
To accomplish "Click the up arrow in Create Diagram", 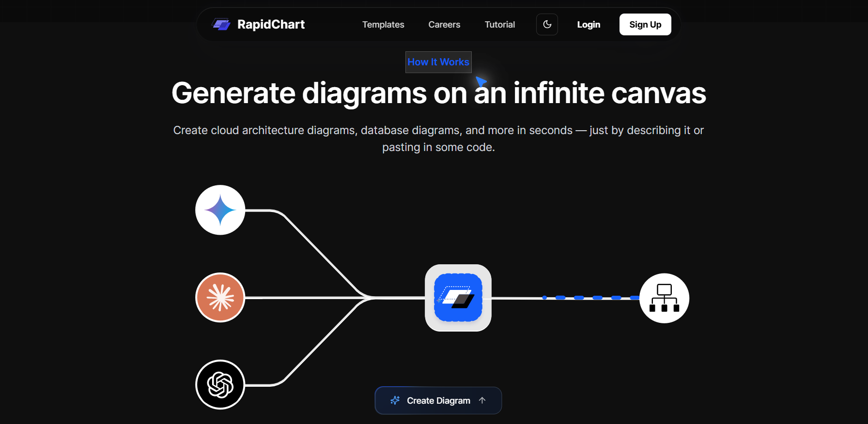I will pos(482,400).
